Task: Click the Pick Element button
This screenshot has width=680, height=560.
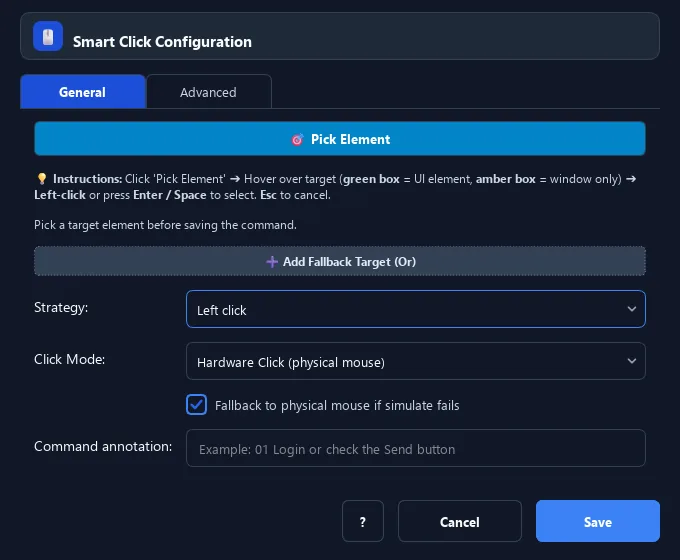Action: click(x=340, y=139)
